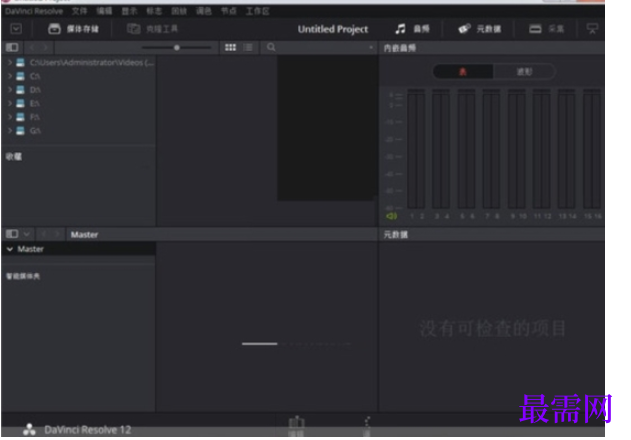Click the media storage viewer preview area
The height and width of the screenshot is (440, 631).
pos(327,128)
